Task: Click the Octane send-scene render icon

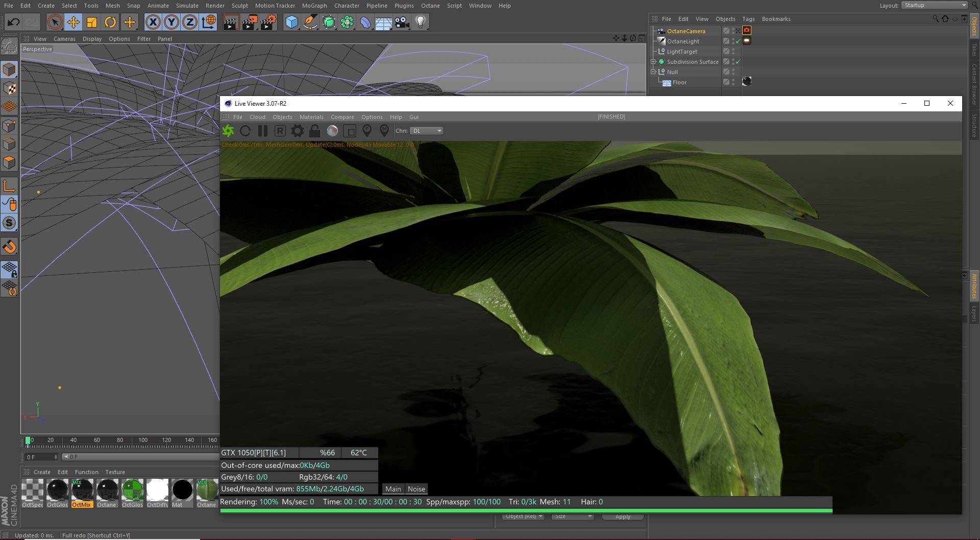Action: [x=228, y=131]
